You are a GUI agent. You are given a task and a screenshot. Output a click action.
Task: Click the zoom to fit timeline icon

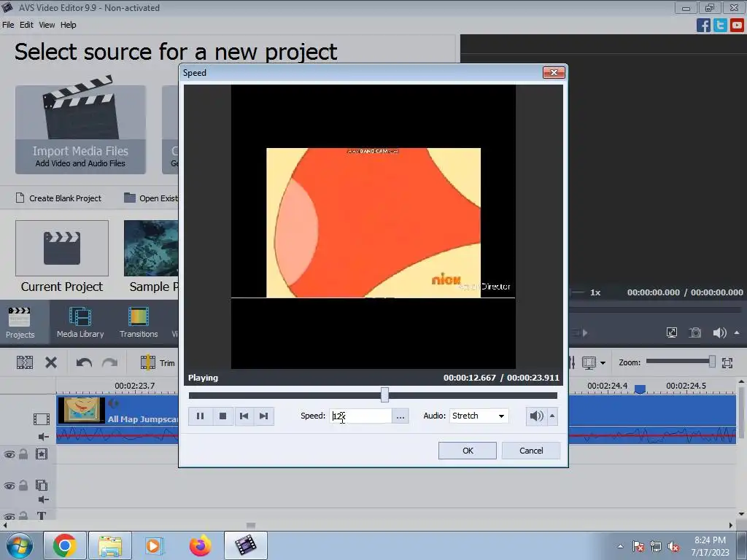tap(727, 363)
